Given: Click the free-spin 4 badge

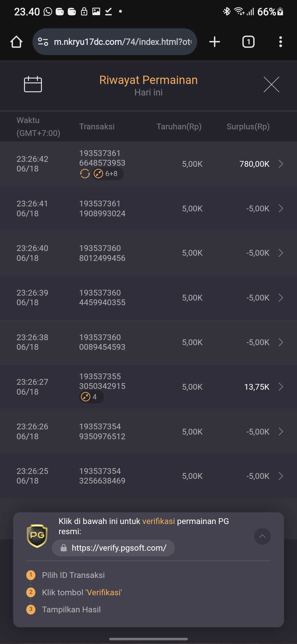Looking at the screenshot, I should (91, 397).
